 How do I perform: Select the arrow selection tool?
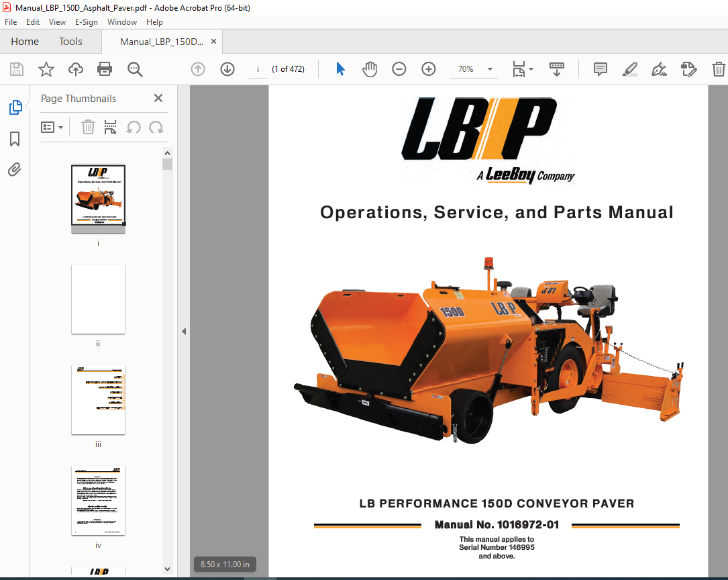tap(340, 69)
